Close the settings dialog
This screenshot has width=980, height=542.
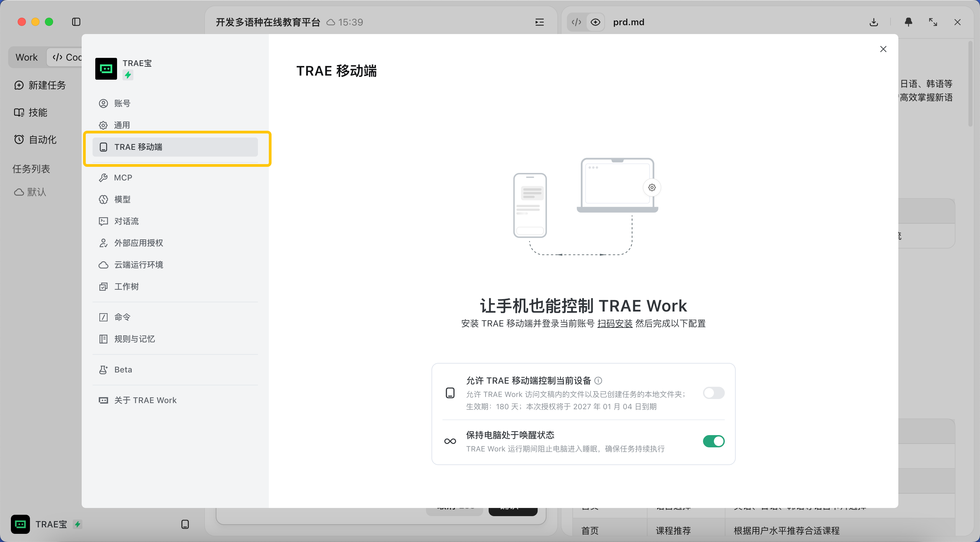pos(883,49)
